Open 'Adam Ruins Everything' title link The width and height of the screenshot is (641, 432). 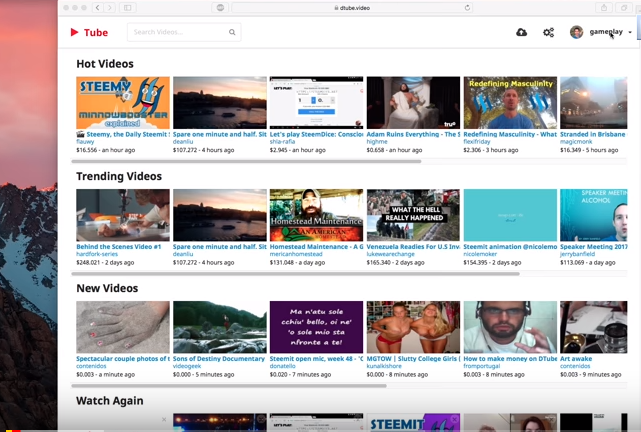(413, 134)
